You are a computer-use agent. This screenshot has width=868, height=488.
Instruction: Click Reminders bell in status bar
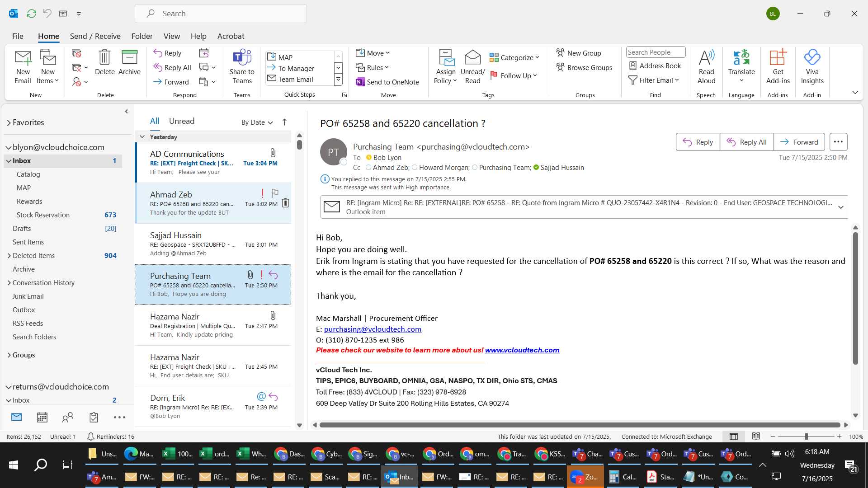tap(90, 436)
